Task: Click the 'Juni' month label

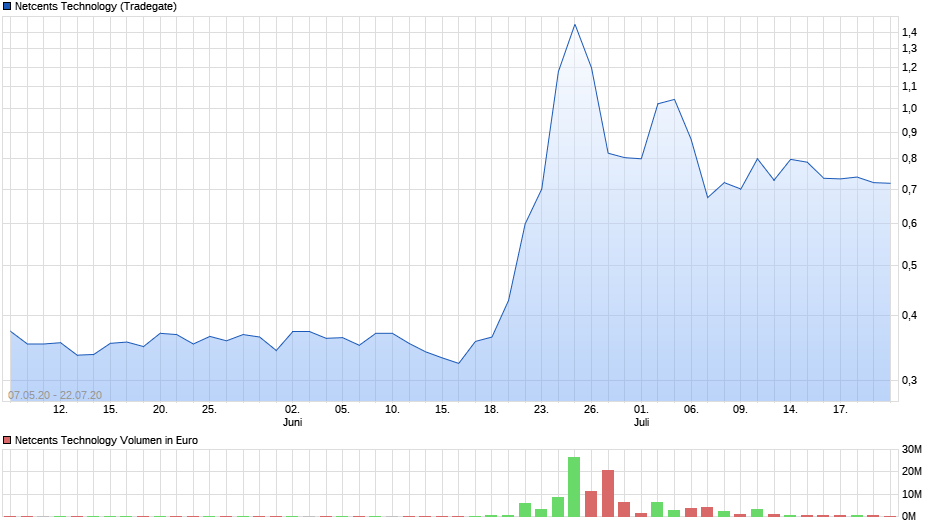Action: [x=292, y=422]
